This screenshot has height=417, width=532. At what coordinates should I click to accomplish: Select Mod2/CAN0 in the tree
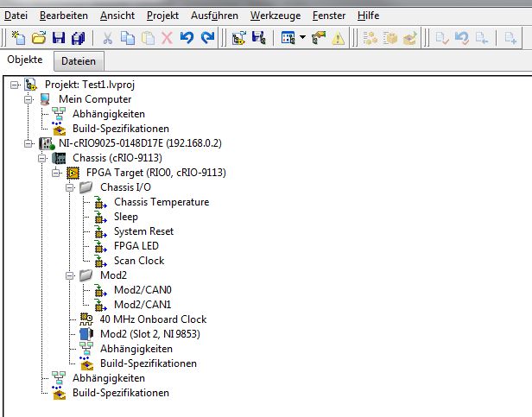[142, 290]
